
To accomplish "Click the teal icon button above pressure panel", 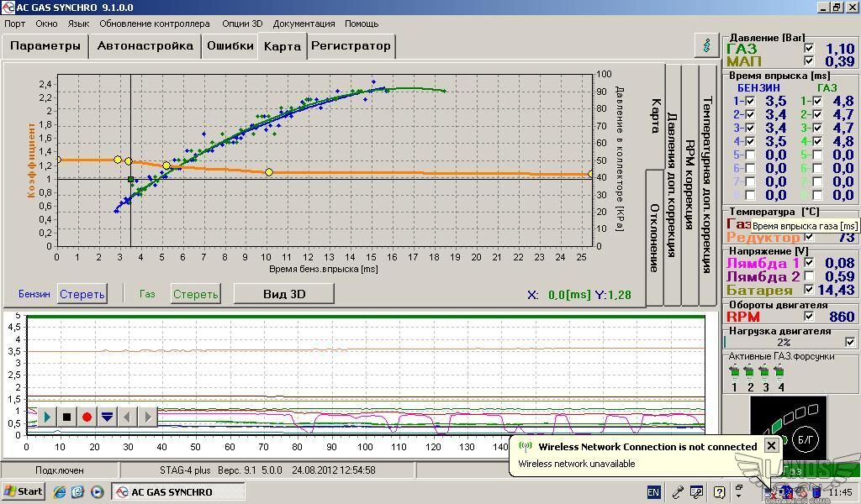I will 706,45.
